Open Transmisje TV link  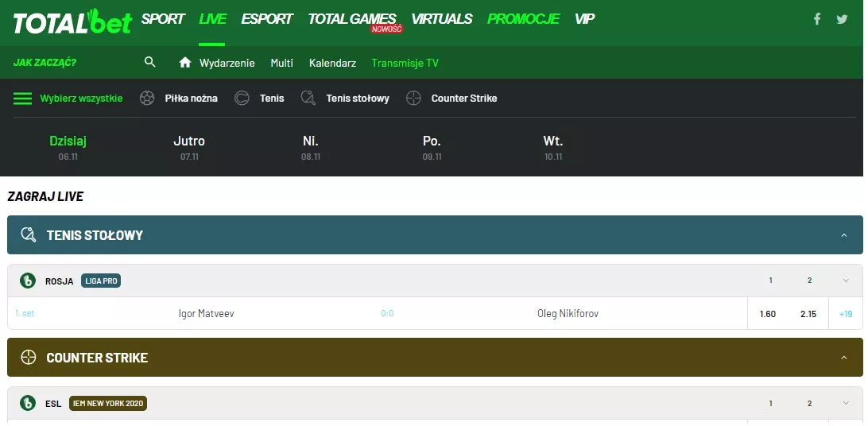(x=405, y=63)
